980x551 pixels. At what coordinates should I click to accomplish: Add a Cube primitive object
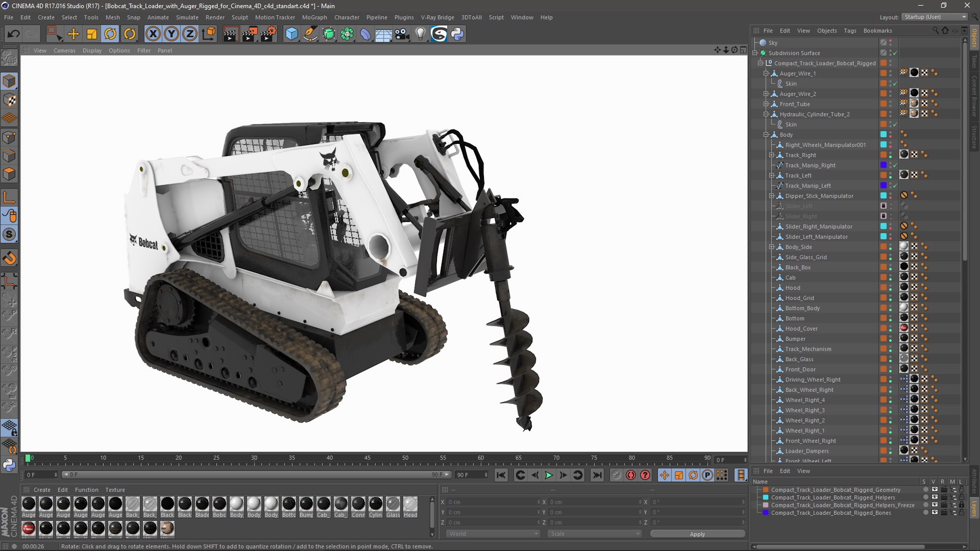pyautogui.click(x=291, y=34)
